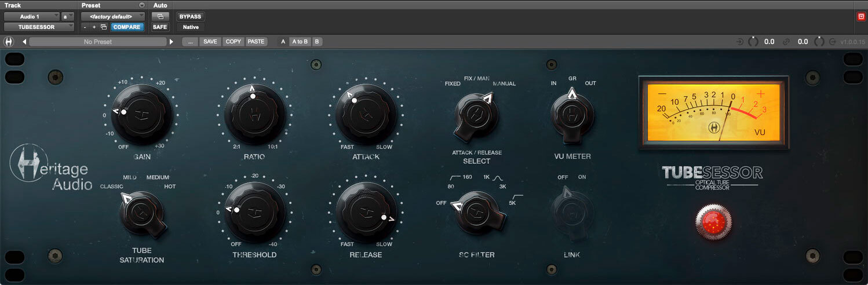Advance to next preset with right arrow

coord(171,42)
